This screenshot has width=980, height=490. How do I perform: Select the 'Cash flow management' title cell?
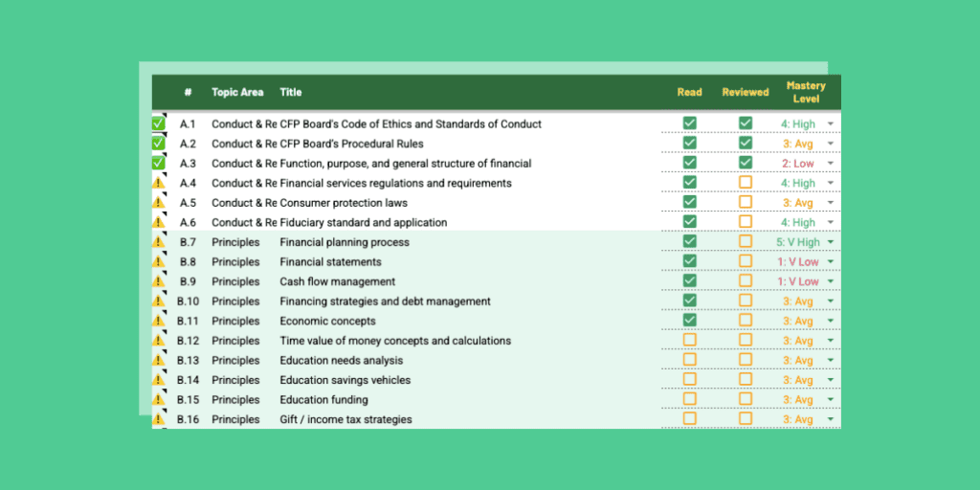[x=338, y=281]
